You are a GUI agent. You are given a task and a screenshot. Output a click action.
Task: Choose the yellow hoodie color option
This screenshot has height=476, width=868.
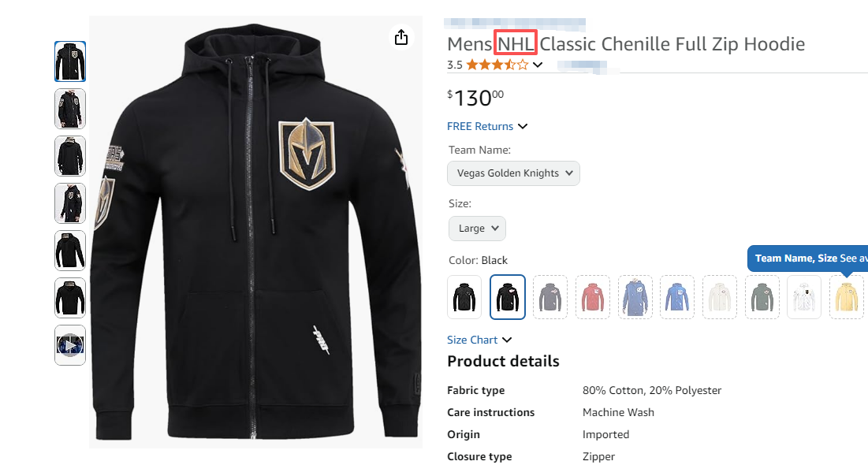click(846, 297)
